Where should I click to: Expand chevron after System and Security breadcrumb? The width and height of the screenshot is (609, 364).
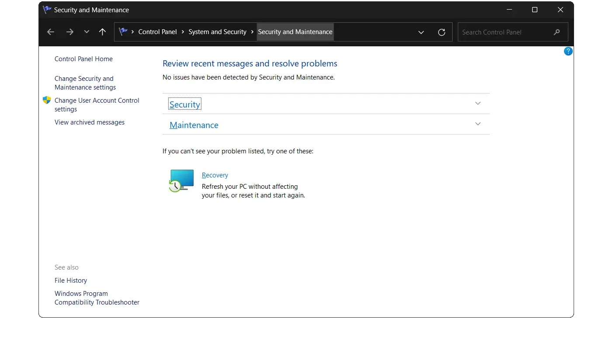pyautogui.click(x=253, y=32)
